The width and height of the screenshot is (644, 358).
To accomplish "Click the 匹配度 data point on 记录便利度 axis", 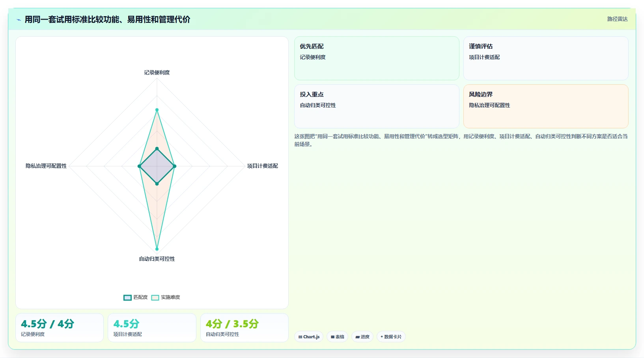I will (x=157, y=148).
